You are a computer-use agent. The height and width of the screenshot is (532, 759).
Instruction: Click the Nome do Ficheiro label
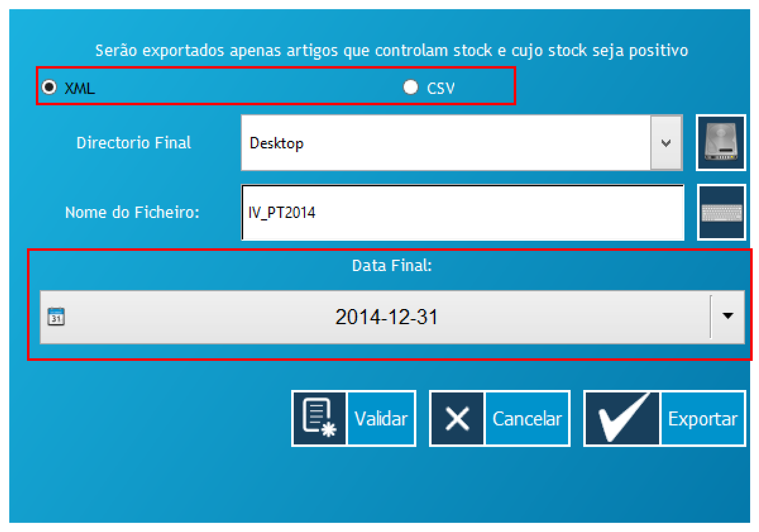coord(132,212)
